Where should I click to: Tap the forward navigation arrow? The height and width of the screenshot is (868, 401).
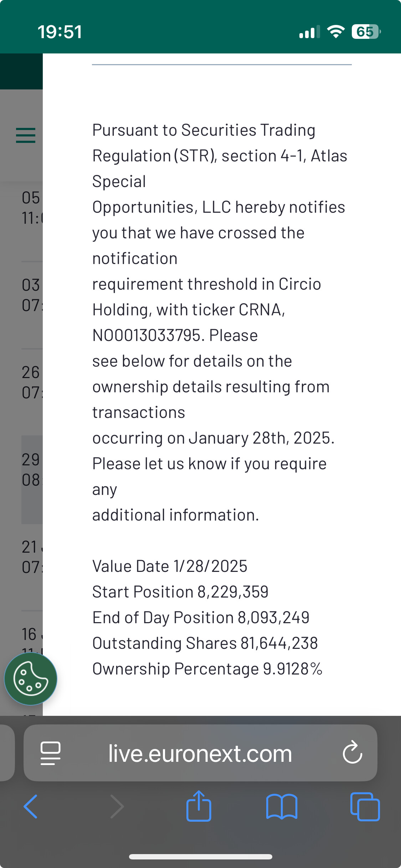point(117,807)
